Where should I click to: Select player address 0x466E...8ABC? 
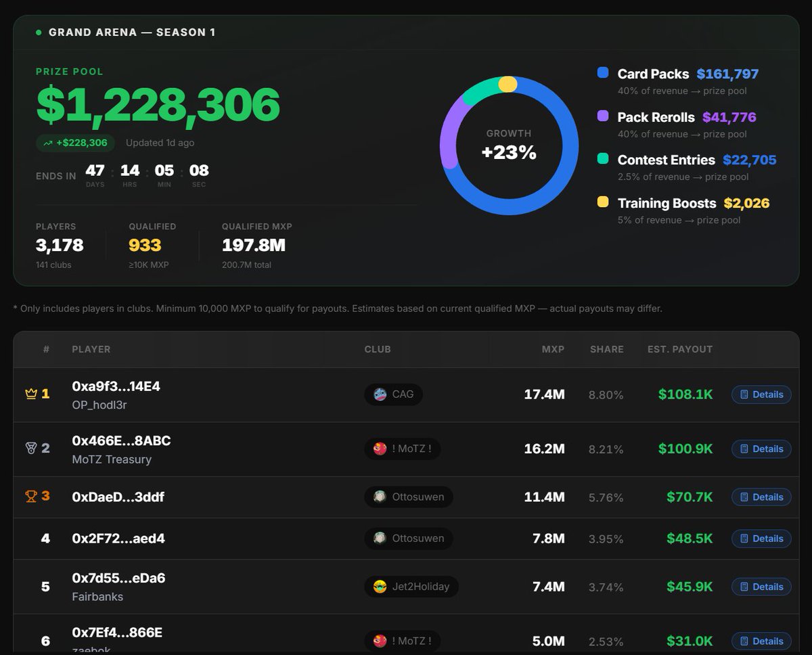[121, 441]
